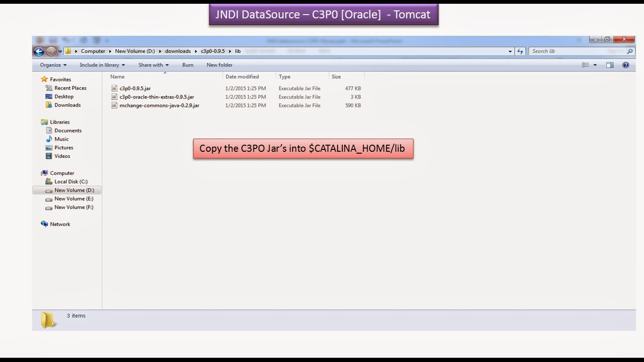Open Downloads in the sidebar
This screenshot has height=362, width=644.
click(67, 105)
